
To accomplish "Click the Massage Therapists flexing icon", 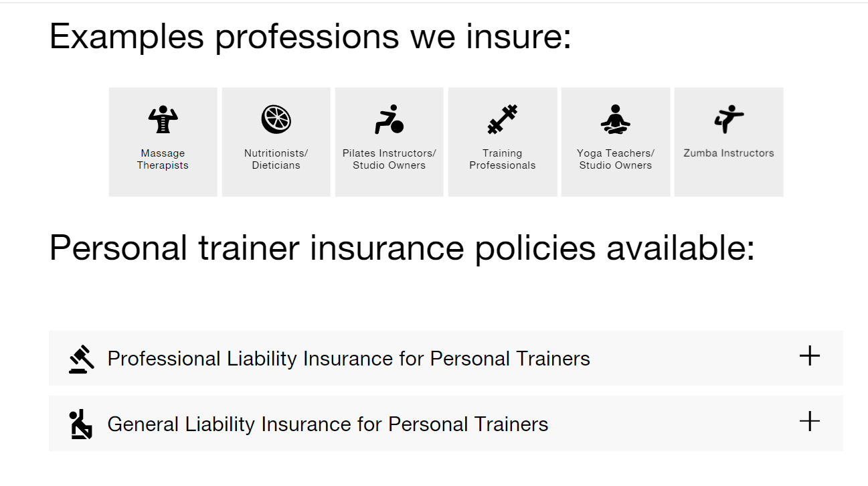I will [x=163, y=119].
